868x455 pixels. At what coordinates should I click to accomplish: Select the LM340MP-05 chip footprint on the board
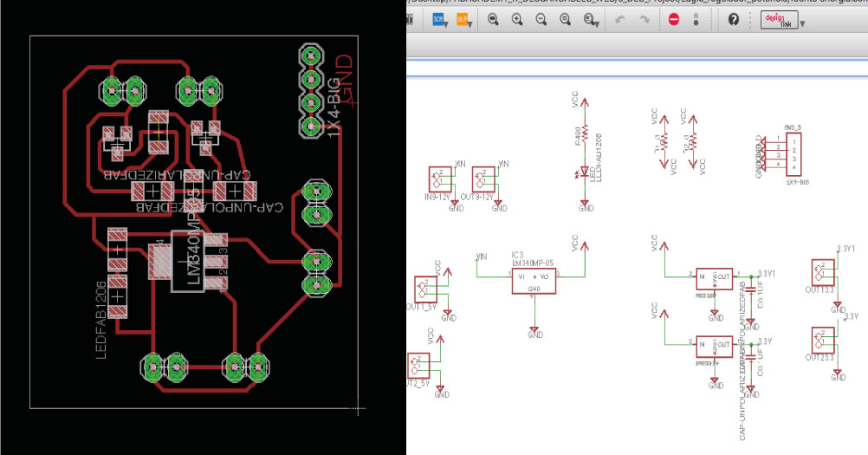[x=188, y=261]
